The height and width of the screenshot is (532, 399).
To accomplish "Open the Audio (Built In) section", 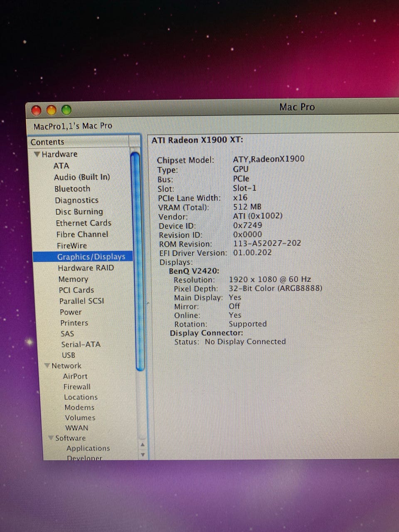I will (x=82, y=177).
